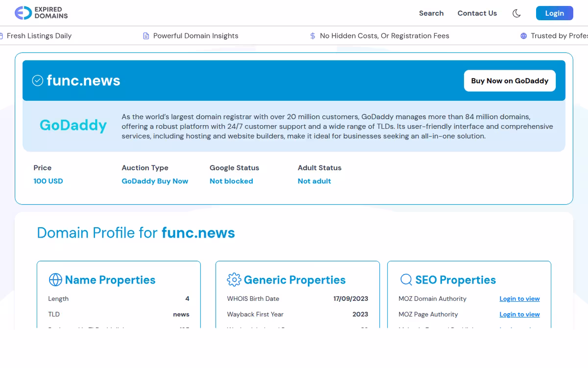
Task: Click the Wayback First Year value 2023
Action: (x=360, y=315)
